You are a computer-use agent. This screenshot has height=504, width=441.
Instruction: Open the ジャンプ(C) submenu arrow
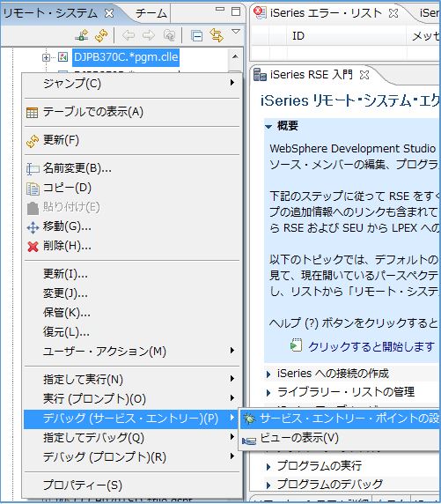[x=232, y=83]
